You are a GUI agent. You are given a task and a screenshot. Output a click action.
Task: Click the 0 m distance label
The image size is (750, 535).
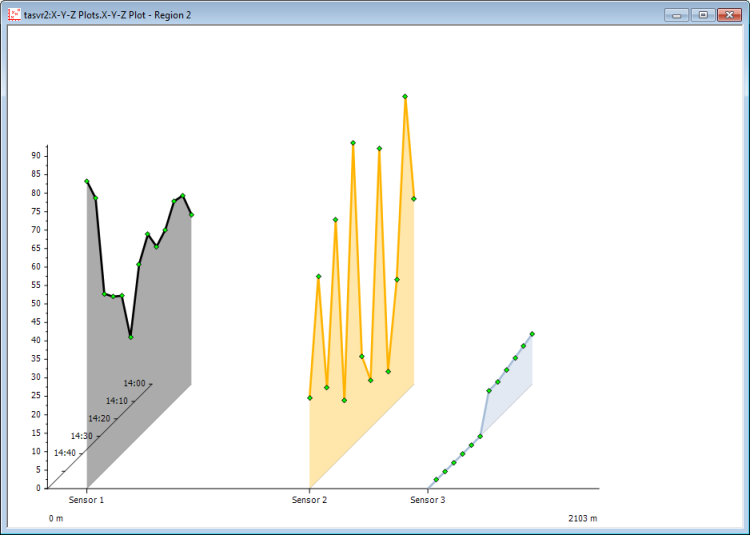56,518
